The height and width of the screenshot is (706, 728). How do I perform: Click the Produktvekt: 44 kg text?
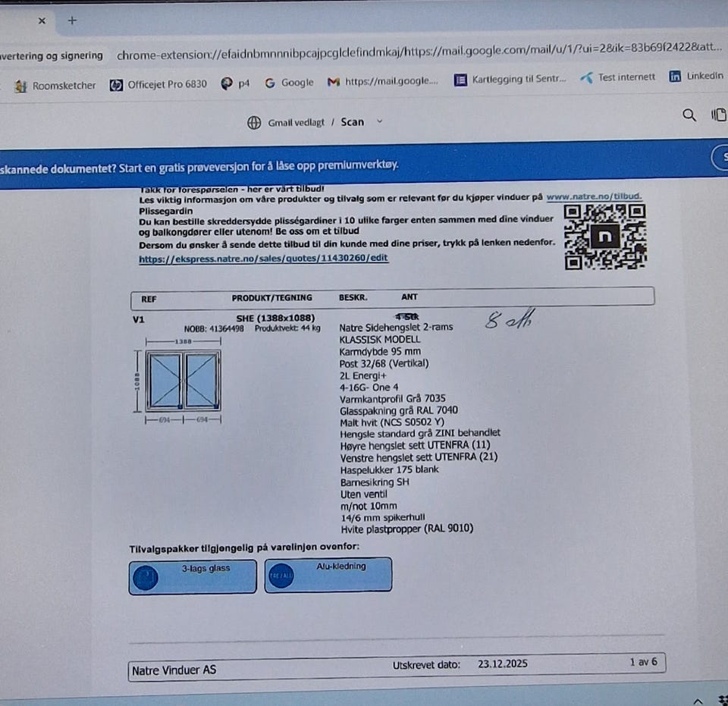(x=287, y=328)
